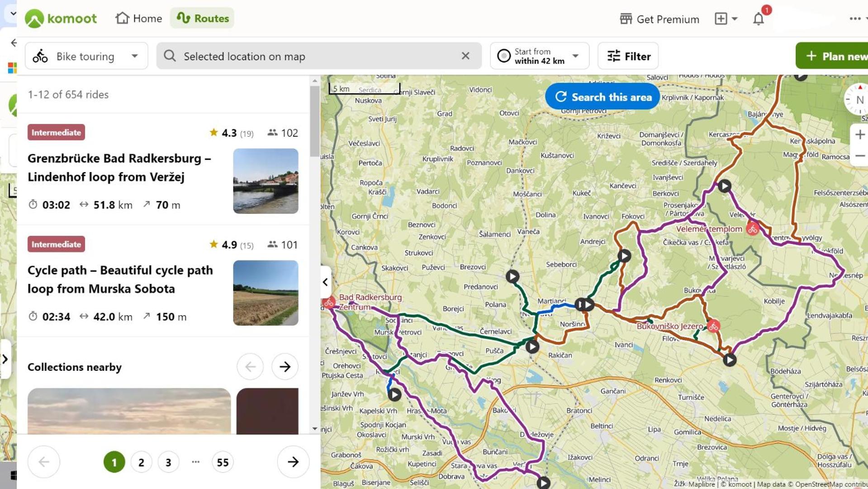Screen dimensions: 868x489
Task: Zoom out on the map
Action: click(x=860, y=156)
